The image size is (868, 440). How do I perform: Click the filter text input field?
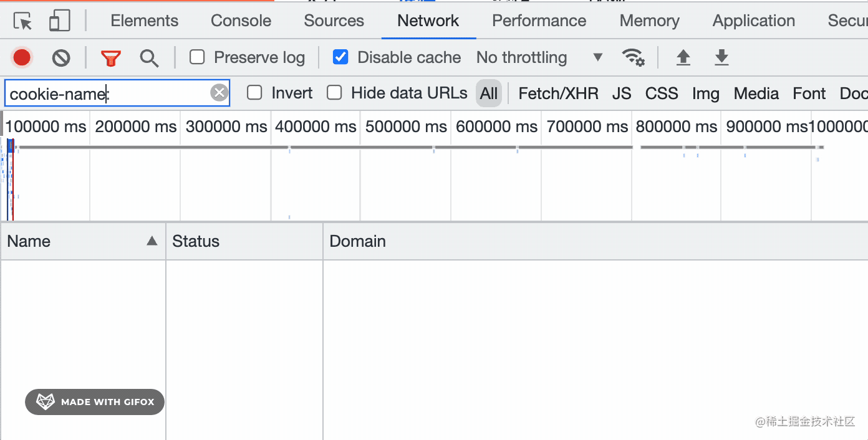(106, 93)
